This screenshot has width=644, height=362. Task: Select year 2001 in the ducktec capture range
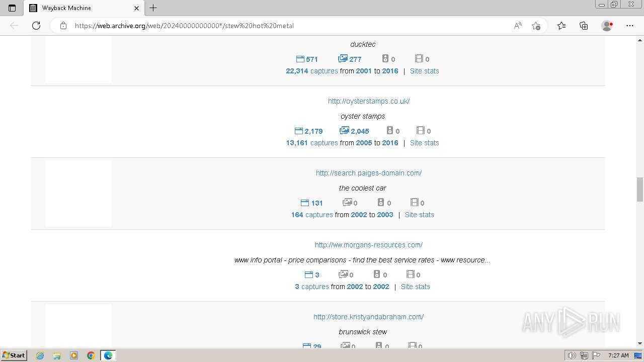click(x=364, y=71)
